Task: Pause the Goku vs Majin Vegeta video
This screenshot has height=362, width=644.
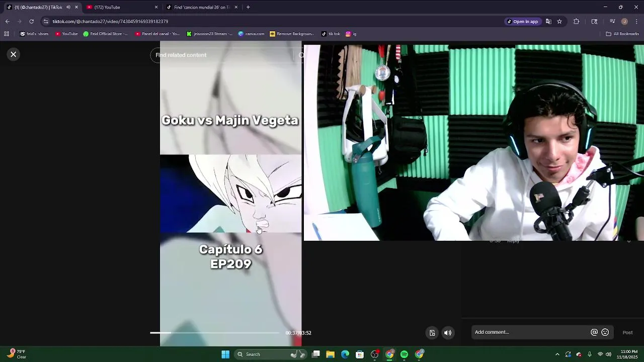Action: (230, 194)
